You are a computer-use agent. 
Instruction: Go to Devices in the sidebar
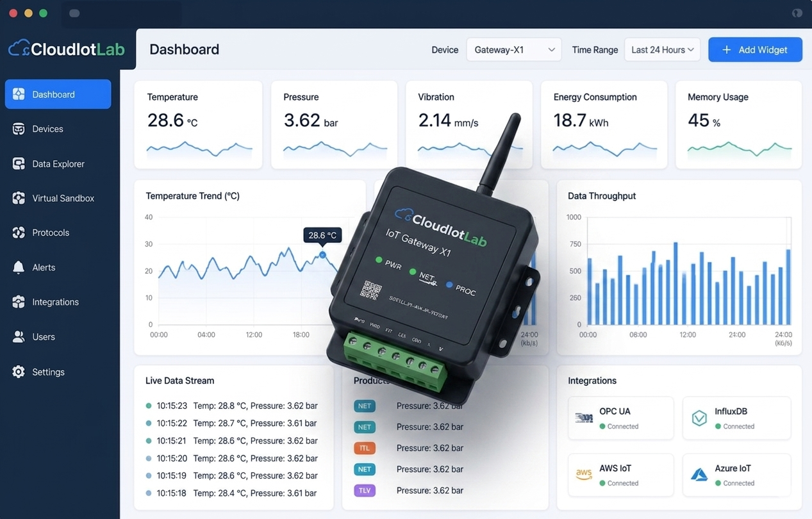58,129
